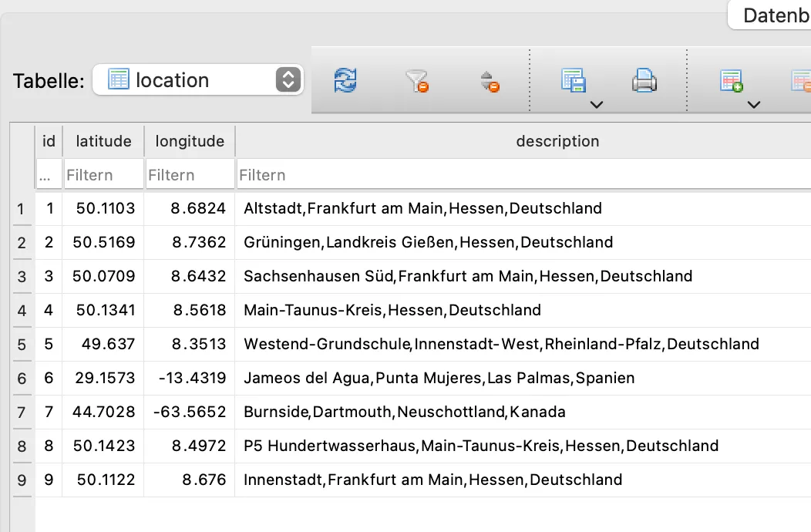Select row header number 6
Viewport: 811px width, 532px height.
(x=22, y=379)
